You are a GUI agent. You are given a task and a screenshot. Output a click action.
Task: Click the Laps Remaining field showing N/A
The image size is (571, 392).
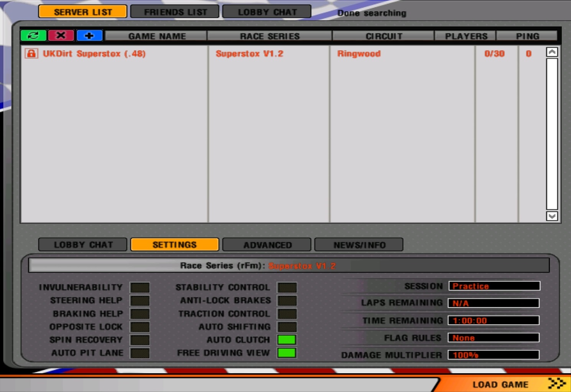(494, 303)
